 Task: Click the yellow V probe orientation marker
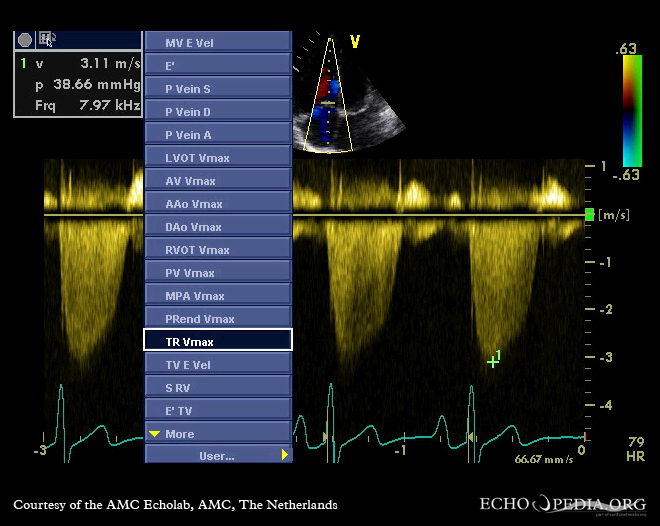[354, 42]
